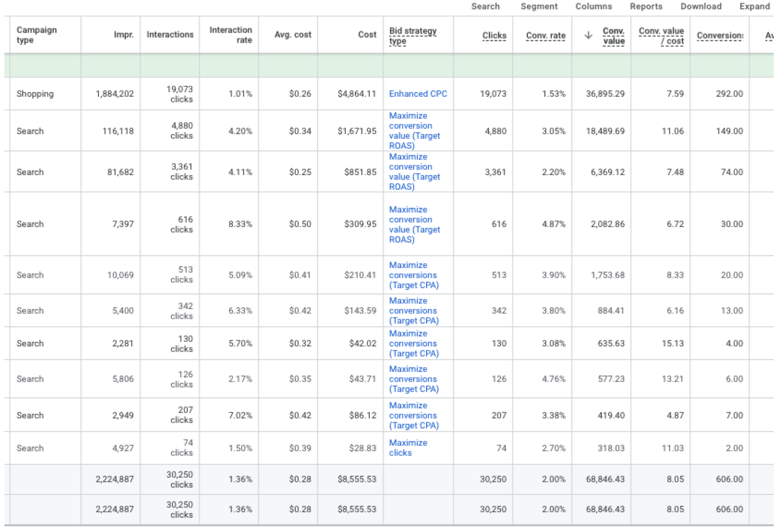
Task: Open the Segment options
Action: click(539, 6)
